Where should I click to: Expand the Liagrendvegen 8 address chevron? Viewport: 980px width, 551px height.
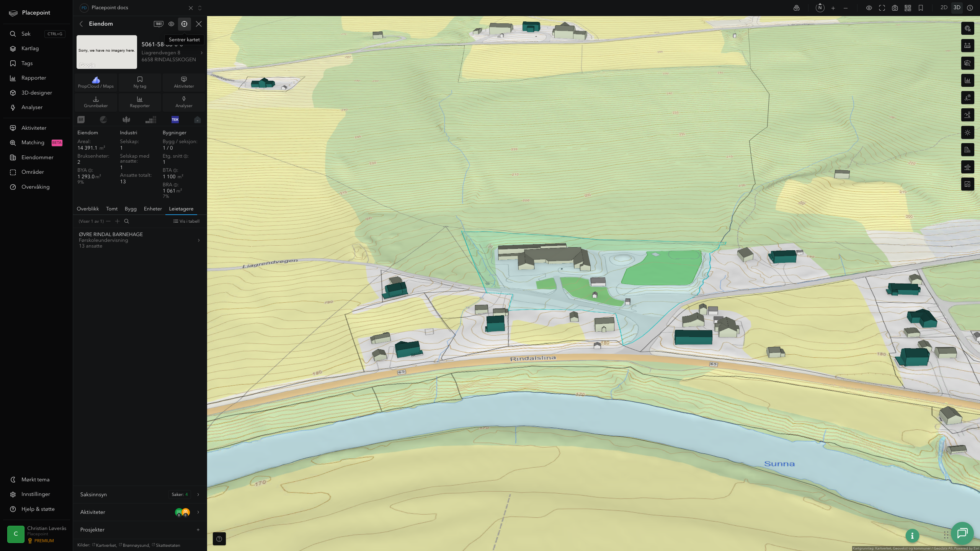[201, 53]
